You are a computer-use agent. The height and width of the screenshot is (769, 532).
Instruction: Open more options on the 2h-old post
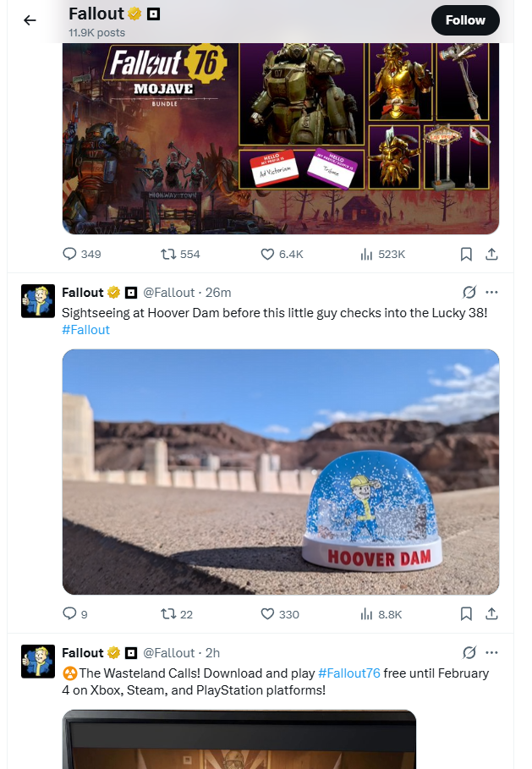click(x=491, y=652)
